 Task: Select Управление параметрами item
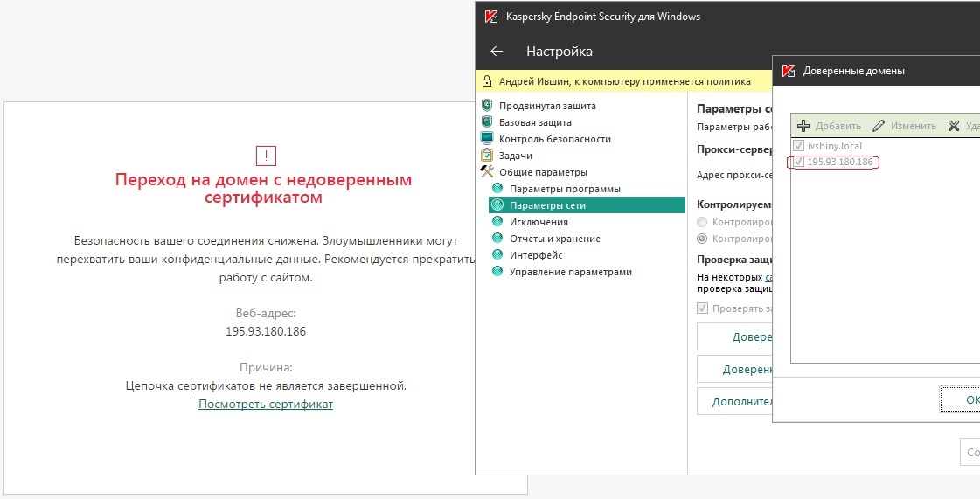click(571, 272)
